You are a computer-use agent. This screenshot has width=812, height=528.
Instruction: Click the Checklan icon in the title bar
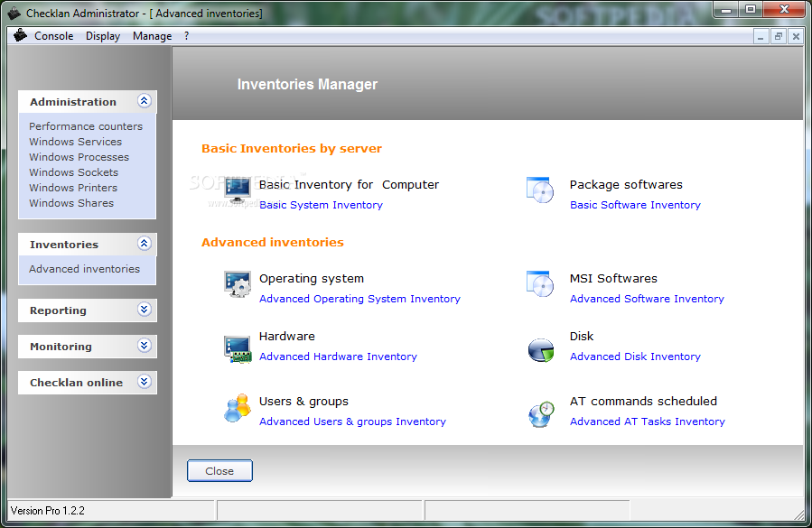[x=14, y=13]
